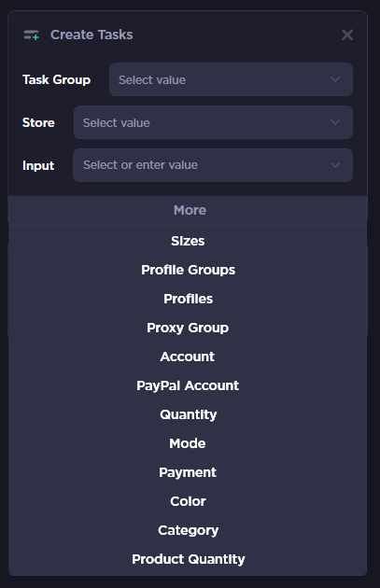Select the Category entry
Viewport: 380px width, 588px height.
pyautogui.click(x=188, y=530)
